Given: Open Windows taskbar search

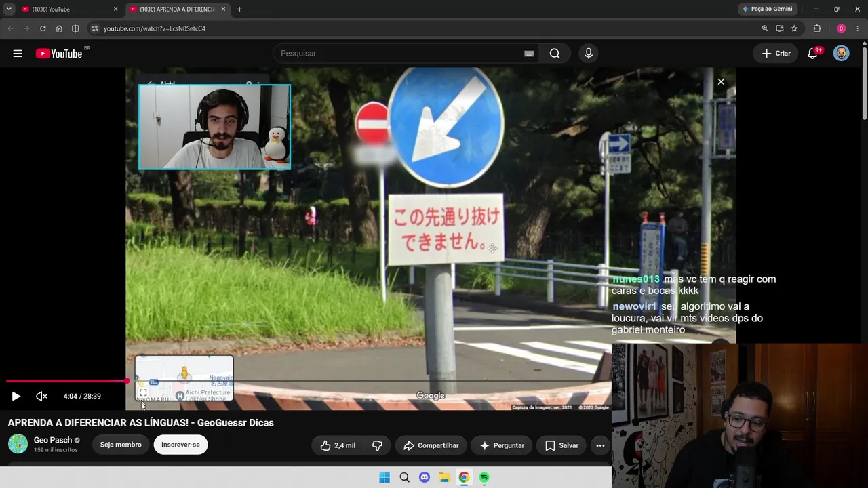Looking at the screenshot, I should pos(405,478).
